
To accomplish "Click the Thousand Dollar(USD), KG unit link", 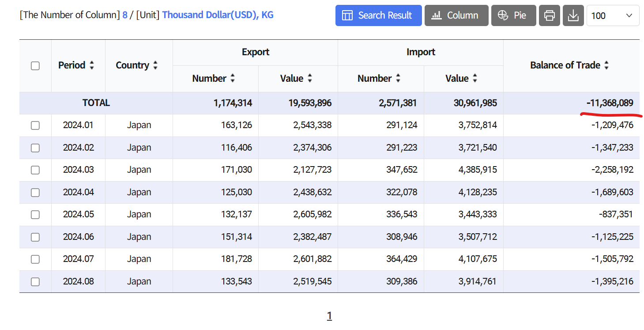I will [x=218, y=15].
